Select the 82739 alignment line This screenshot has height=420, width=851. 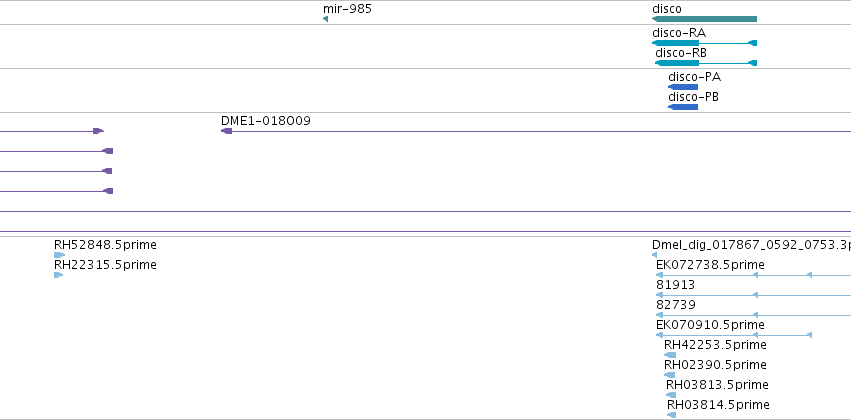pyautogui.click(x=753, y=315)
